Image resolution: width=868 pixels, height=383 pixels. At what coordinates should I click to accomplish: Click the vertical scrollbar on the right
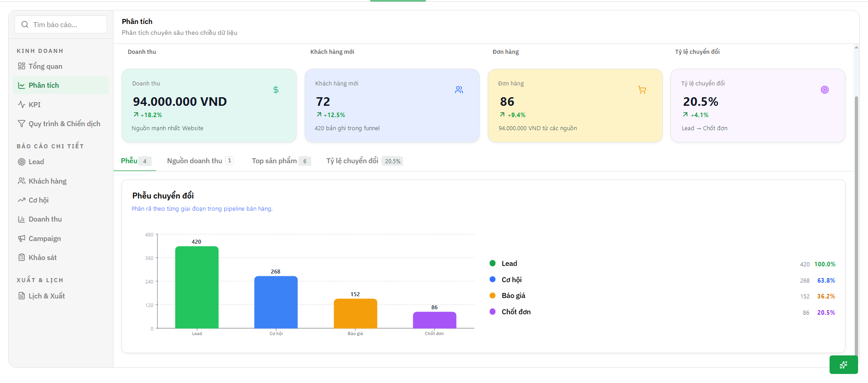tap(856, 226)
